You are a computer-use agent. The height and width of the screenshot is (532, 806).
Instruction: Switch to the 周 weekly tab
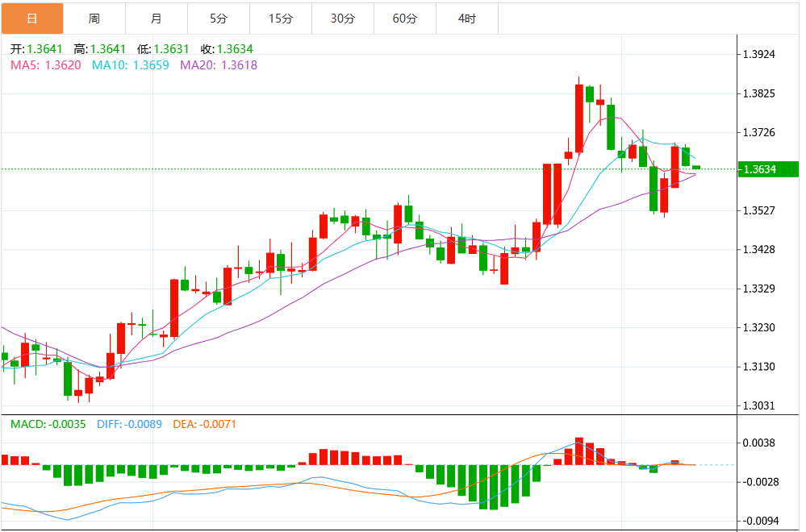click(94, 18)
